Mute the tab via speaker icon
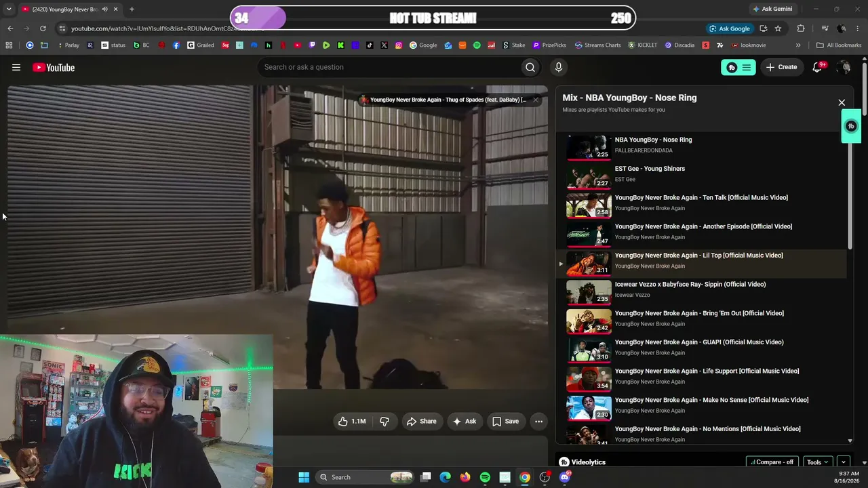Screen dimensions: 868x488 click(x=104, y=9)
